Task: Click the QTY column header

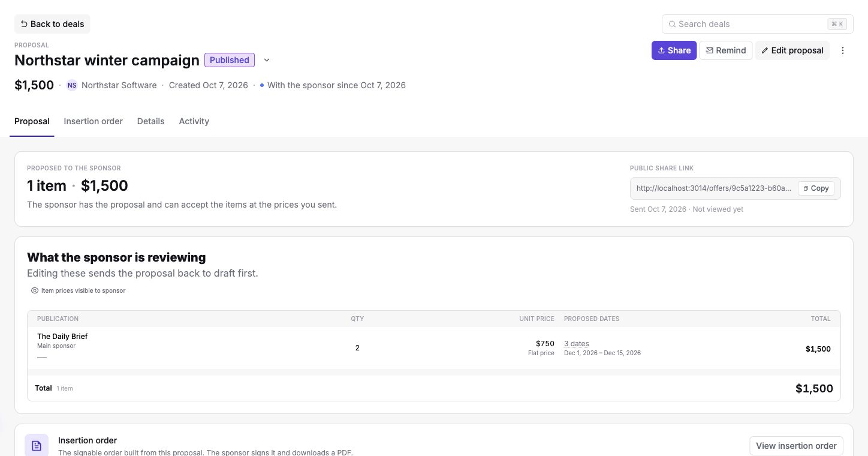Action: click(x=357, y=319)
